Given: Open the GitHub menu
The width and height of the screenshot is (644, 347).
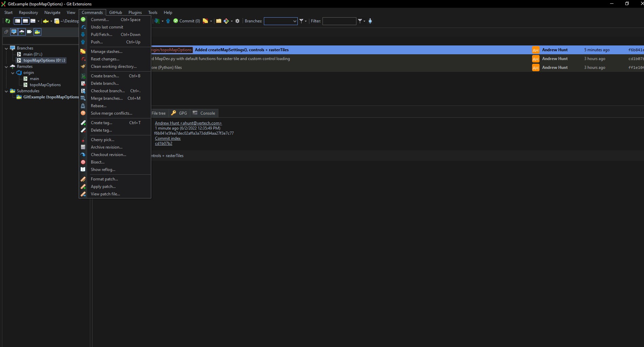Looking at the screenshot, I should point(115,13).
